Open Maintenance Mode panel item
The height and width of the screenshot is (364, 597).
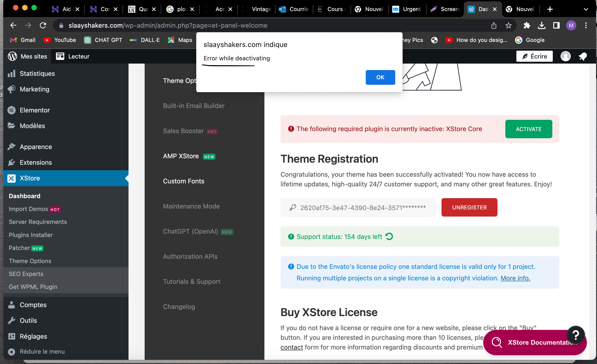pyautogui.click(x=191, y=206)
